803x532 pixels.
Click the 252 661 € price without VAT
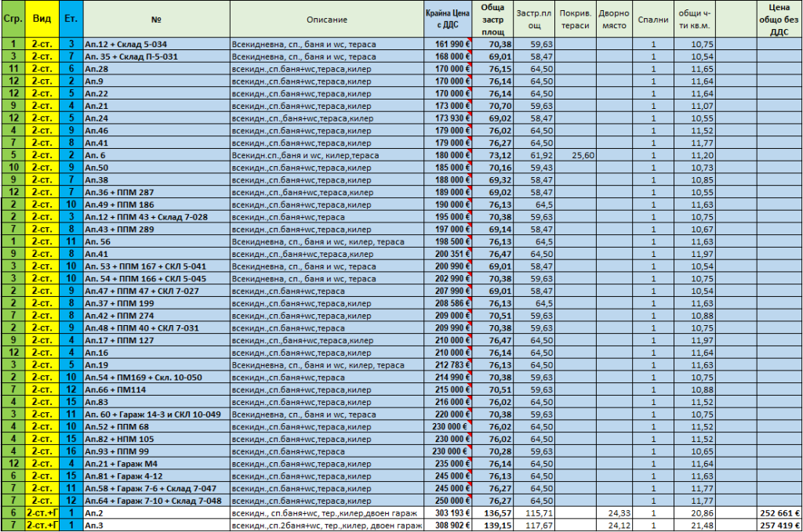click(779, 512)
